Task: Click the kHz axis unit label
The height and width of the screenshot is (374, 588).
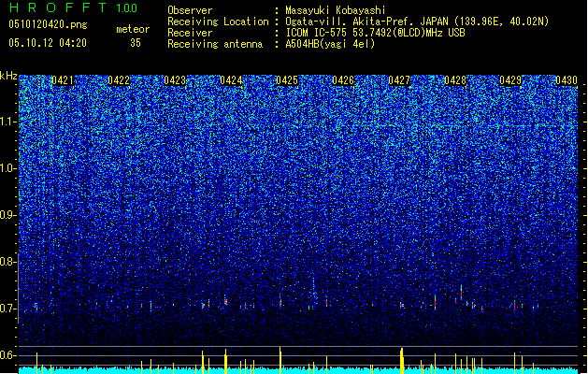Action: [8, 76]
